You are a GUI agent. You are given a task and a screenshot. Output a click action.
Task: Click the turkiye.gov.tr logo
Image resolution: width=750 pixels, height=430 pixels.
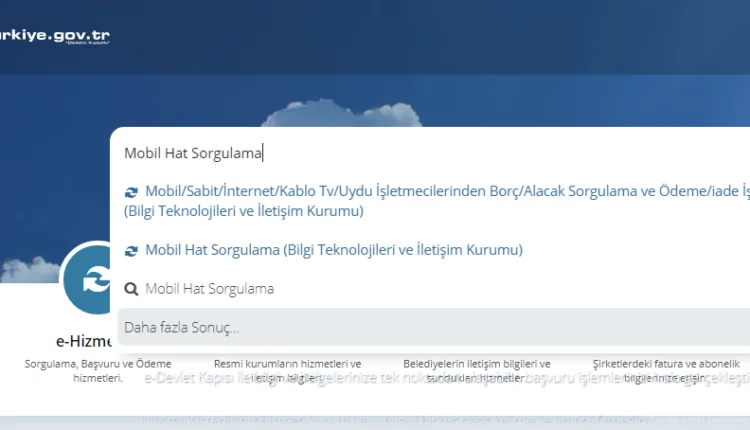pyautogui.click(x=55, y=36)
